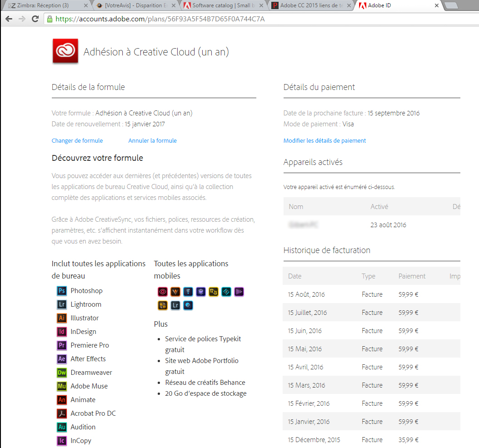Viewport: 479px width, 448px height.
Task: Click the Audition Au icon
Action: tap(62, 427)
